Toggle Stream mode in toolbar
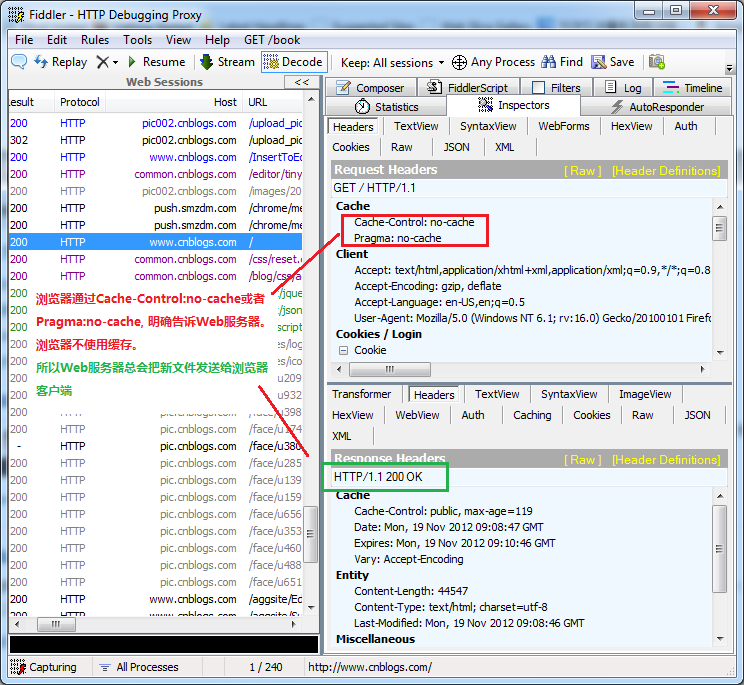The height and width of the screenshot is (685, 744). (x=227, y=62)
